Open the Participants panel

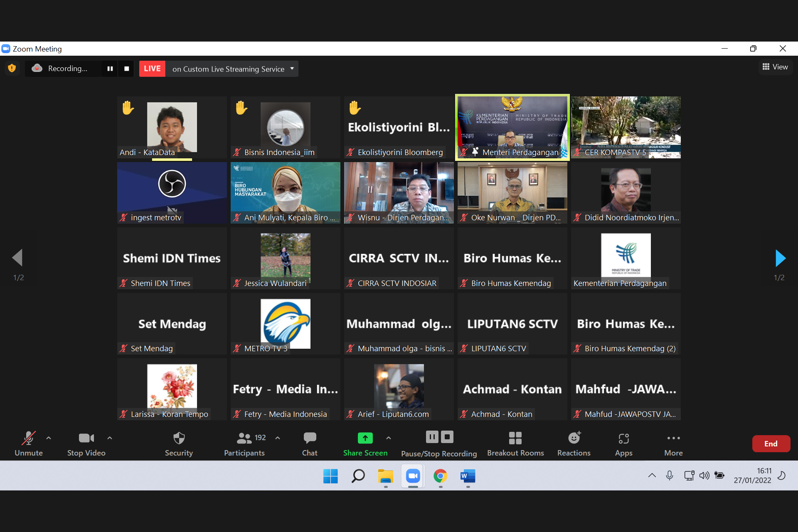pos(244,443)
